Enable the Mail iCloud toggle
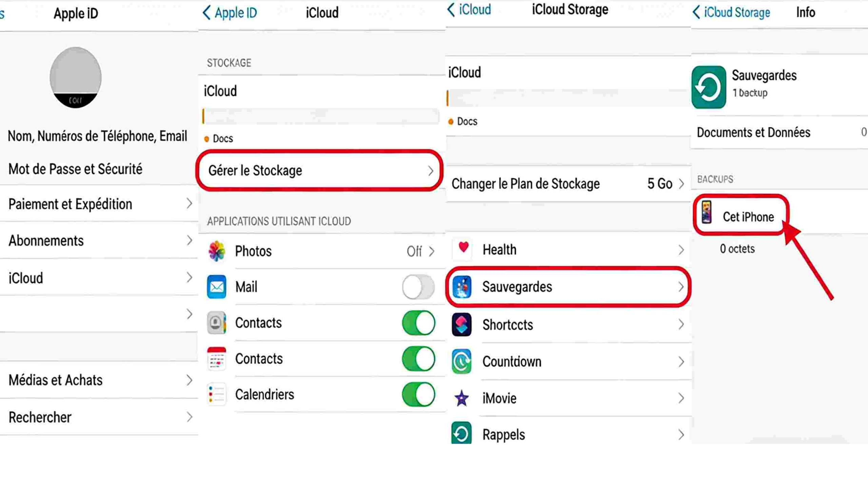 [418, 287]
